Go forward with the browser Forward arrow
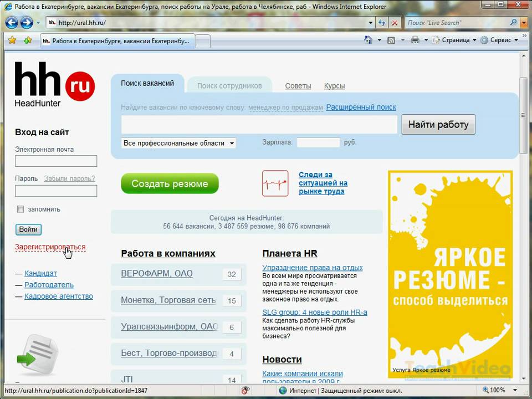Image resolution: width=532 pixels, height=399 pixels. click(27, 23)
